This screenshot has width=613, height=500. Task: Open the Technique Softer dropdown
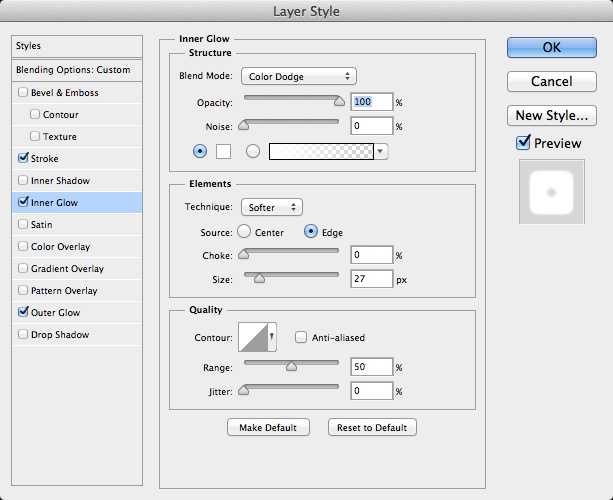point(271,207)
